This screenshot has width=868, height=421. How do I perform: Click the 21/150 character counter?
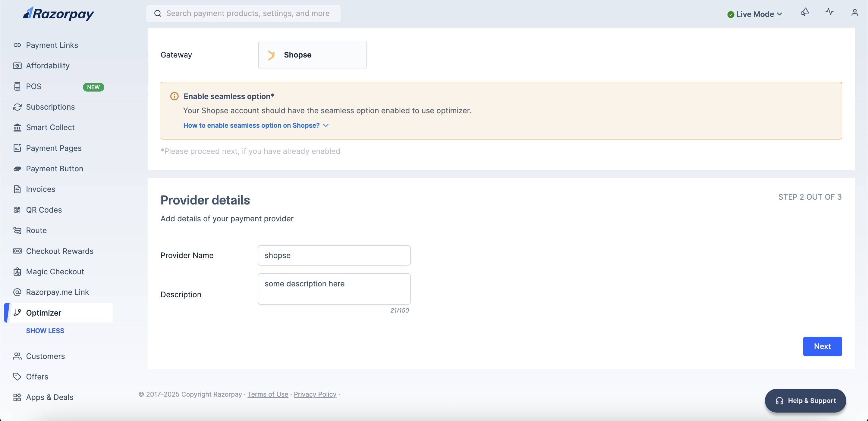(x=399, y=310)
